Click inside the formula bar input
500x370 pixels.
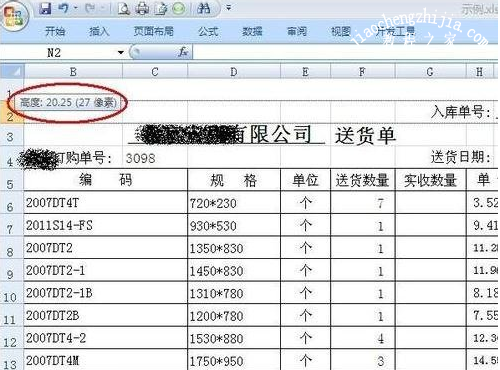[x=345, y=52]
